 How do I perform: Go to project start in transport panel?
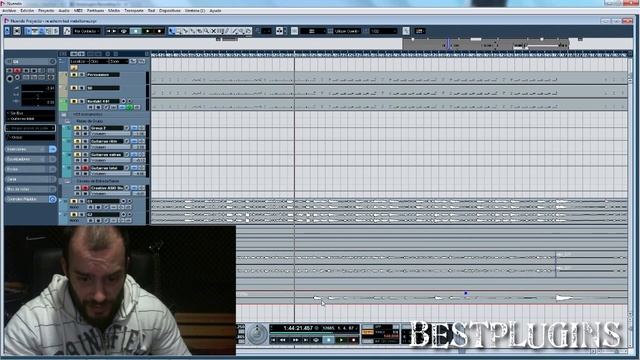[273, 340]
